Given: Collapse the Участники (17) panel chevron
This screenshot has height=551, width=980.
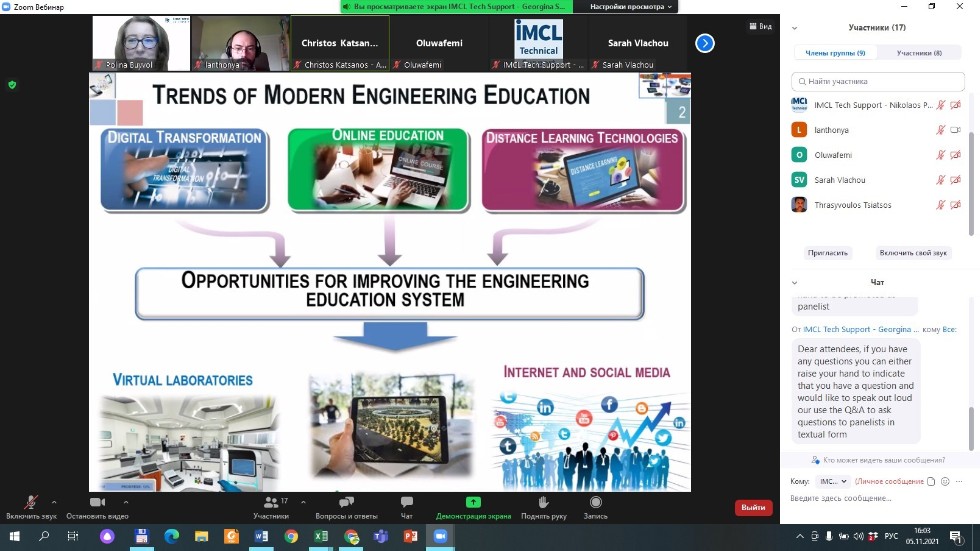Looking at the screenshot, I should tap(794, 28).
